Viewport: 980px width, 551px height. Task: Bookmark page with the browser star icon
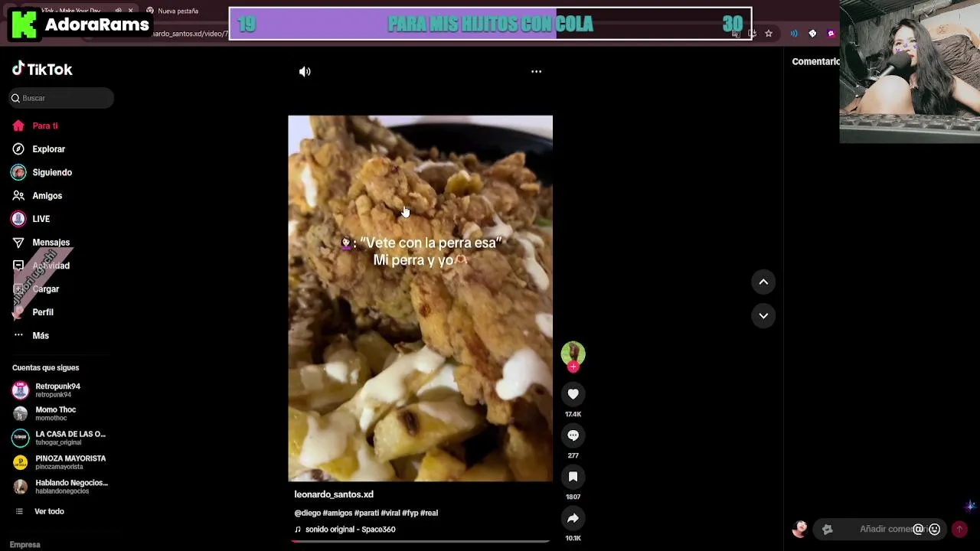pos(769,34)
